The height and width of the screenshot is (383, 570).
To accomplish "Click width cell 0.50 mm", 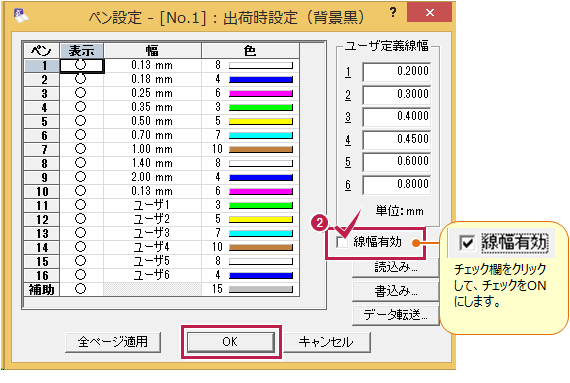I will (x=152, y=121).
